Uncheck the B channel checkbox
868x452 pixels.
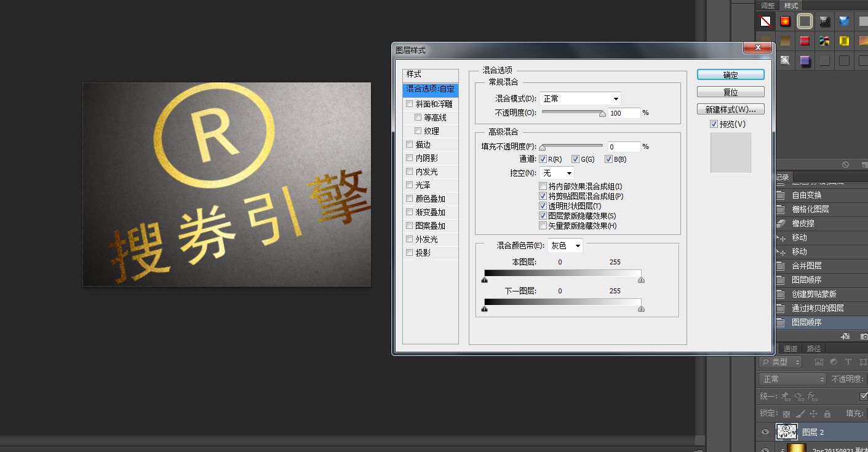(609, 159)
